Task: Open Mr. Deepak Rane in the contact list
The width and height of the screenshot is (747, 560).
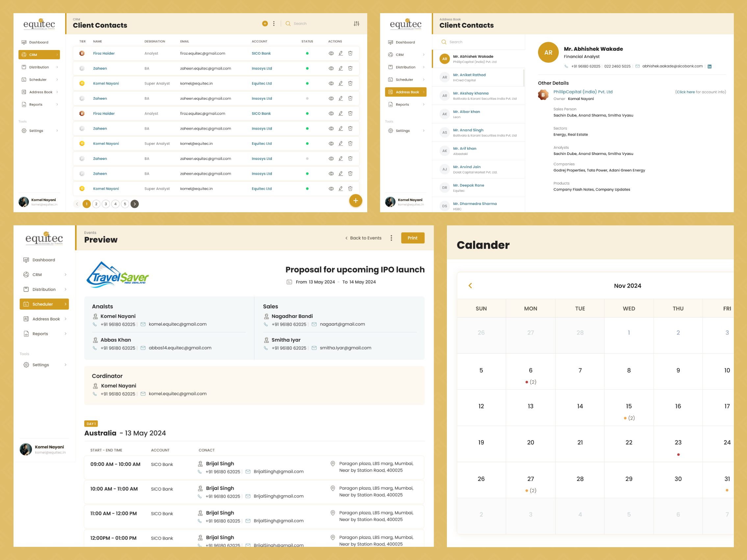Action: [x=479, y=188]
